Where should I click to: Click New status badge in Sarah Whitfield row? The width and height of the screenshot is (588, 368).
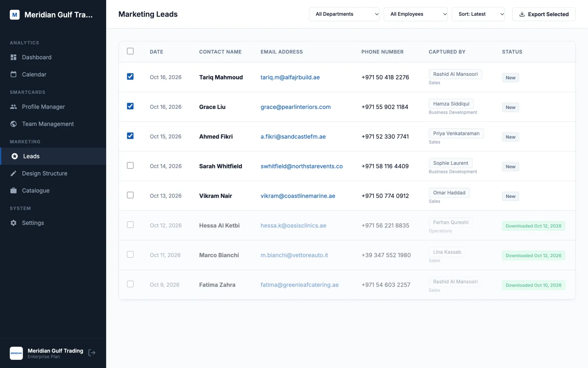(x=510, y=167)
